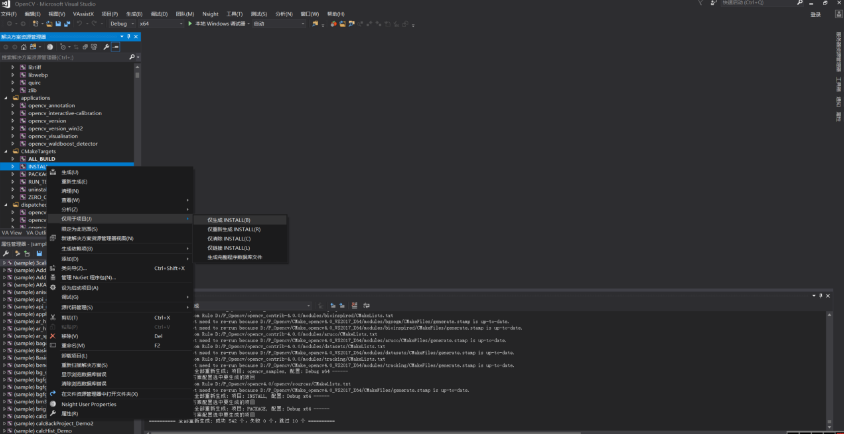Select the zlib project in tree

[32, 90]
